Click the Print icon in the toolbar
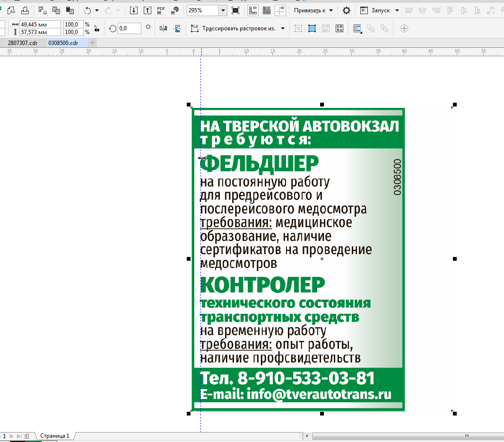 click(25, 10)
